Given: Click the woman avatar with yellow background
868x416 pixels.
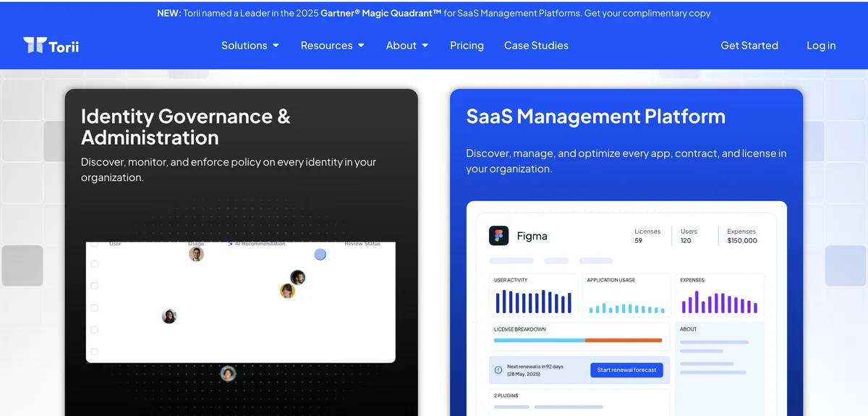Looking at the screenshot, I should tap(287, 291).
